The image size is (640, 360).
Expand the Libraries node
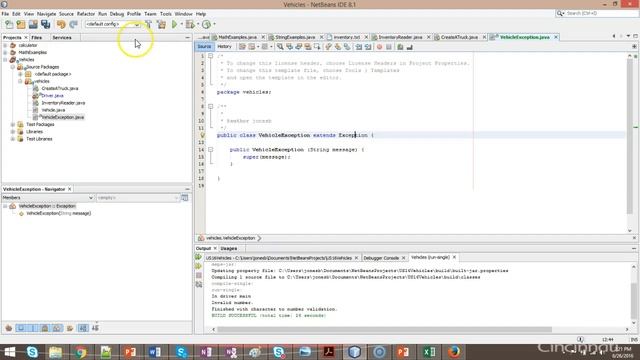(13, 132)
